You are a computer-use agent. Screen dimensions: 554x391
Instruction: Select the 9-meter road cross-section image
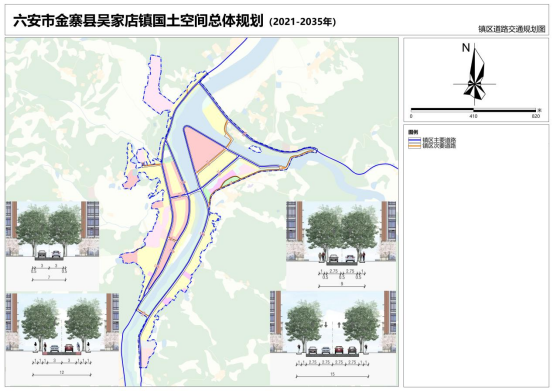[341, 246]
